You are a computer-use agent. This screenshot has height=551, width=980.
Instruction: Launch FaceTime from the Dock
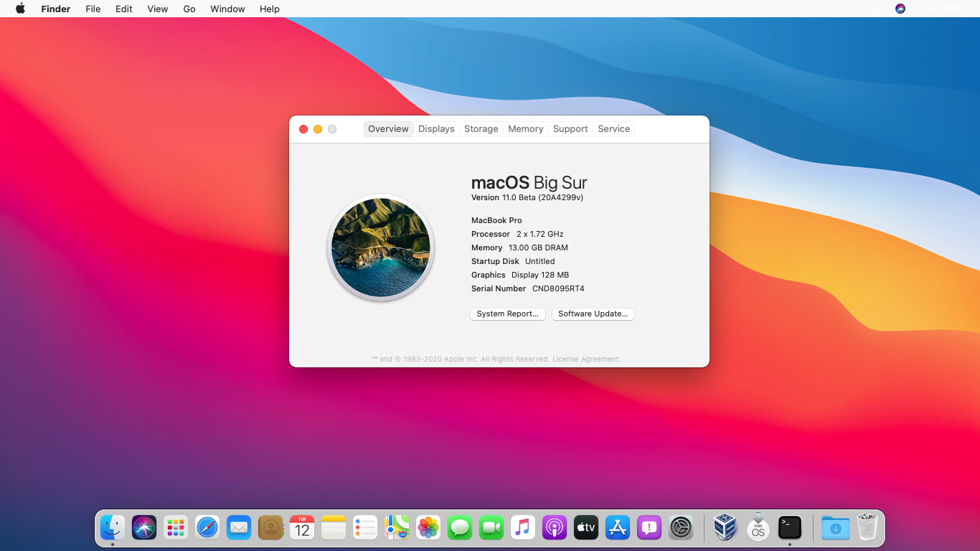[491, 528]
